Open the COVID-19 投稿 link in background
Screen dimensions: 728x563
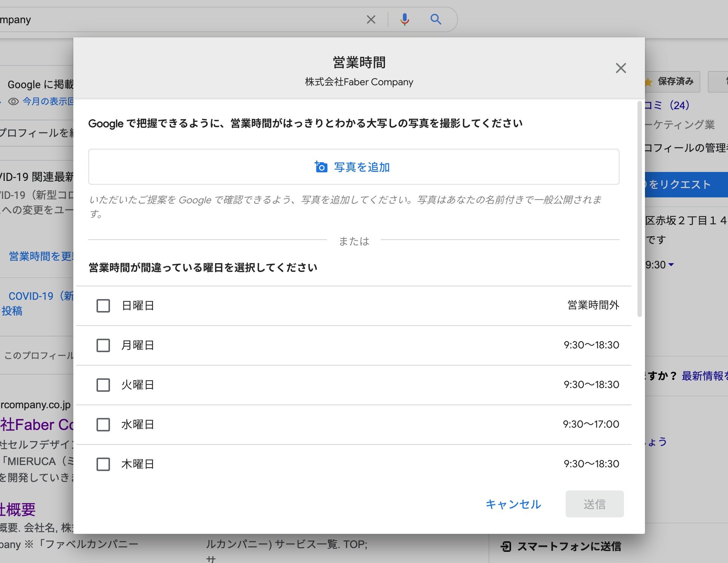coord(37,303)
